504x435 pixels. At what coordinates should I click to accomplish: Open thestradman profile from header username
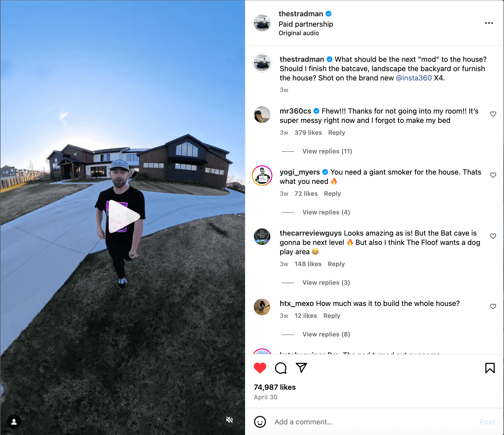[301, 14]
